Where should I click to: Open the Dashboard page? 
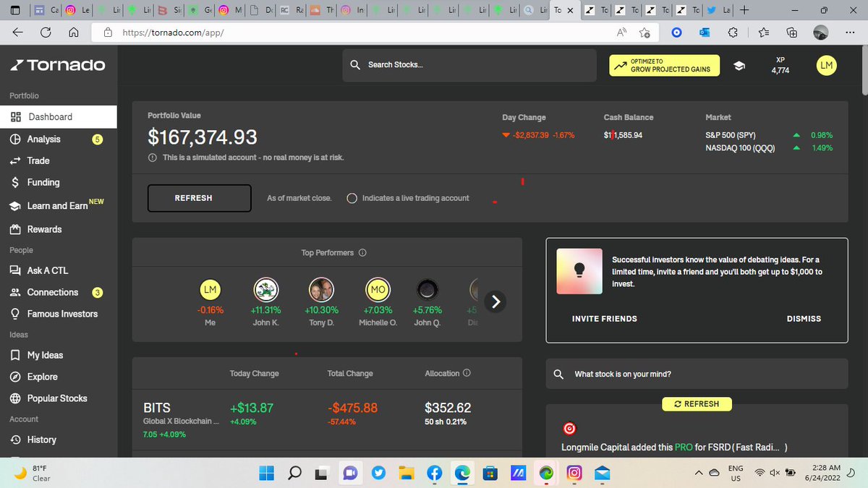pyautogui.click(x=59, y=116)
